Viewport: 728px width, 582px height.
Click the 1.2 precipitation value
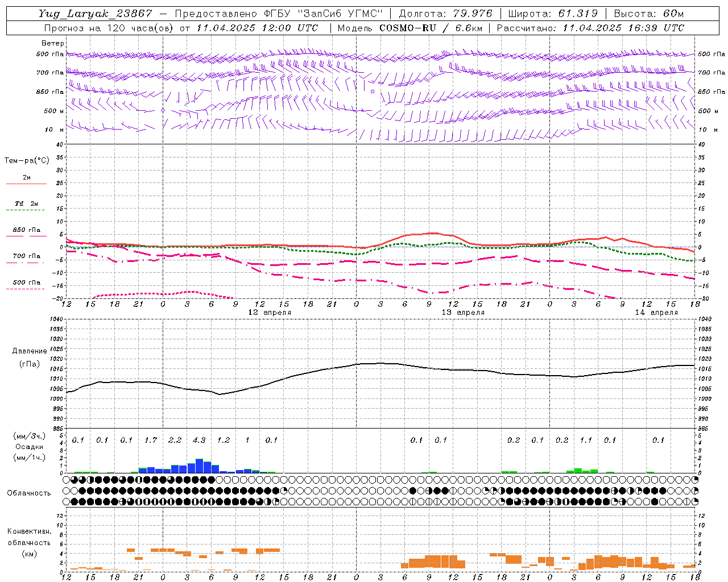click(224, 440)
